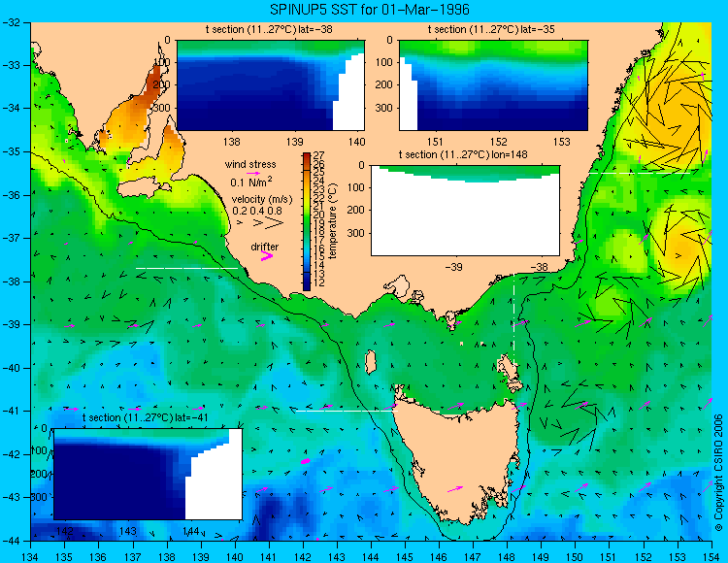The height and width of the screenshot is (563, 728).
Task: Click the 12 value on the colorbar
Action: coord(319,283)
